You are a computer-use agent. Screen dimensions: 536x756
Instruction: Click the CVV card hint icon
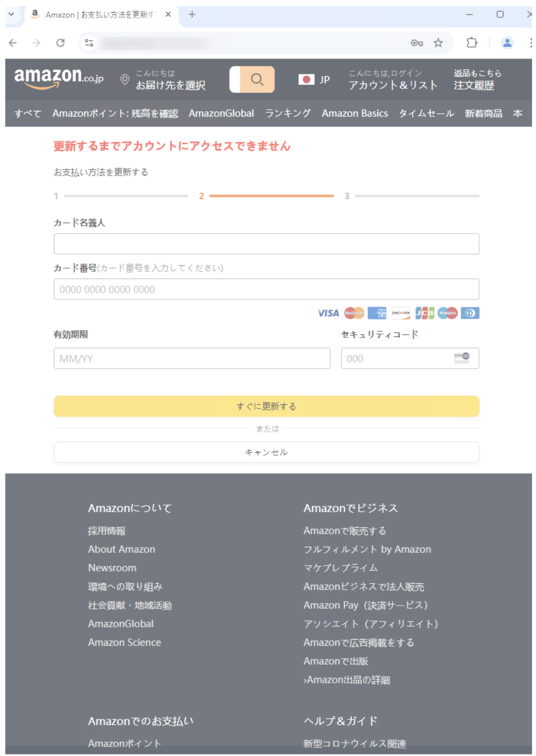click(462, 358)
